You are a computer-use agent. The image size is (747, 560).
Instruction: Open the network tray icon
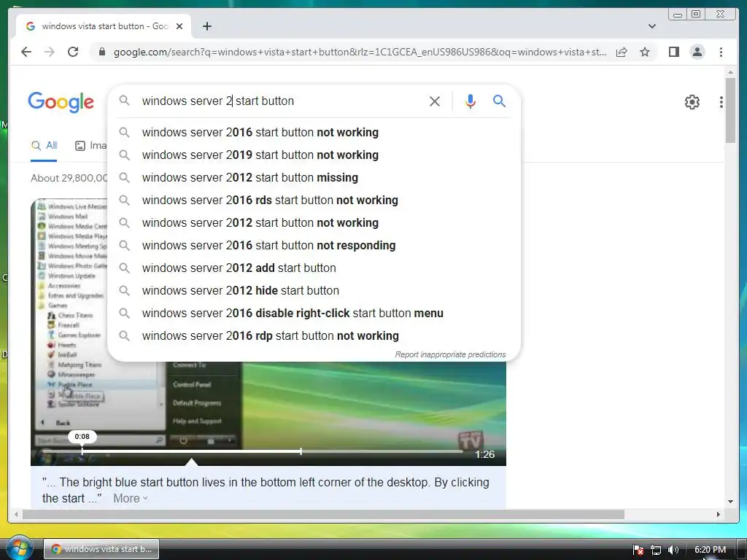[656, 550]
